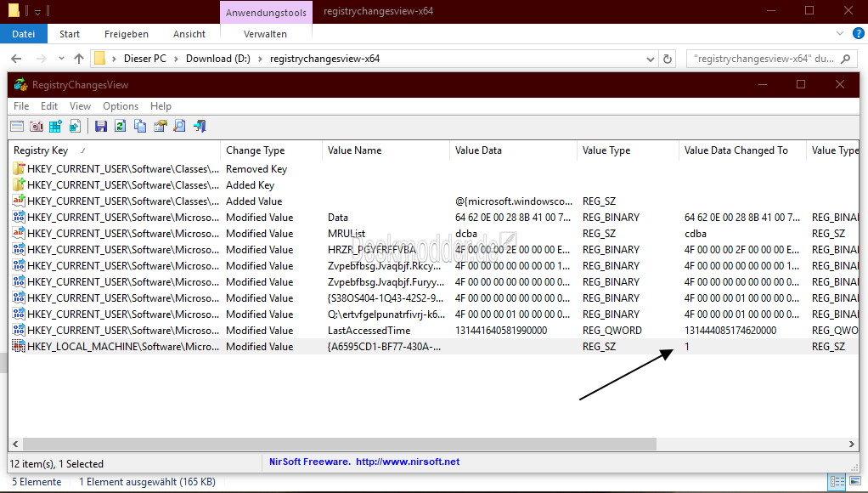The width and height of the screenshot is (868, 493).
Task: Switch to the Freigeben ribbon tab
Action: coord(127,34)
